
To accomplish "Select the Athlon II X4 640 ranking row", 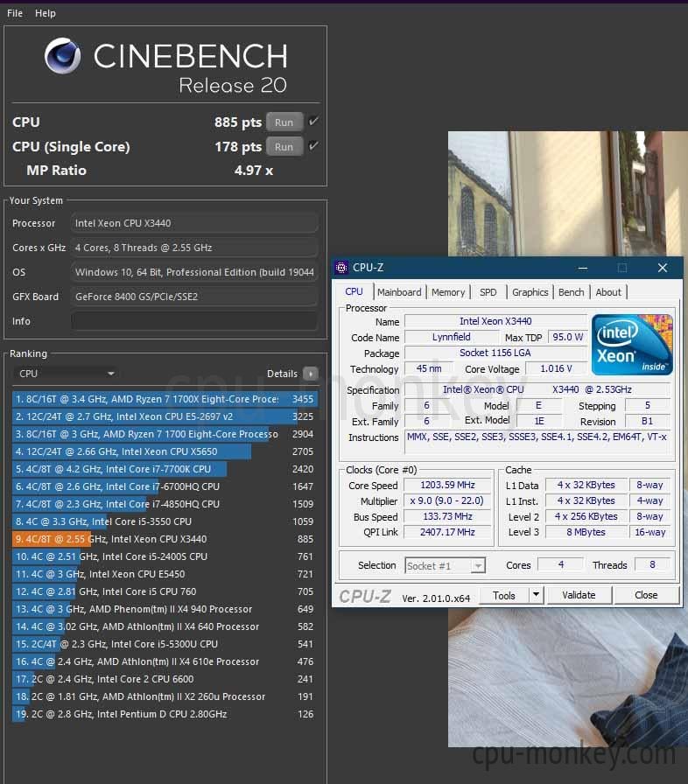I will 165,626.
